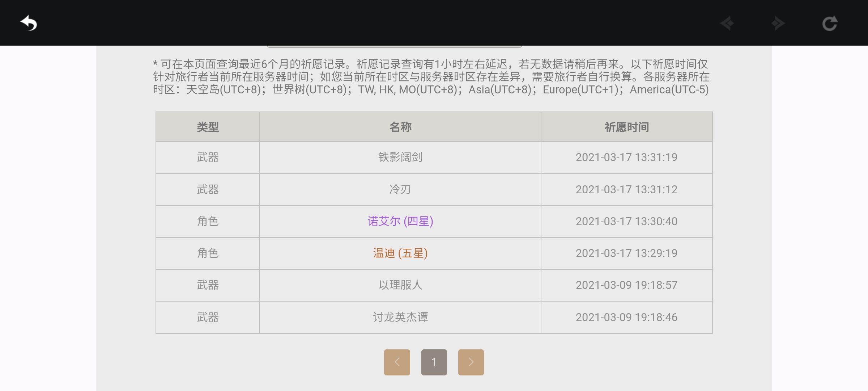Go to previous page of wish records
868x391 pixels.
[x=397, y=362]
